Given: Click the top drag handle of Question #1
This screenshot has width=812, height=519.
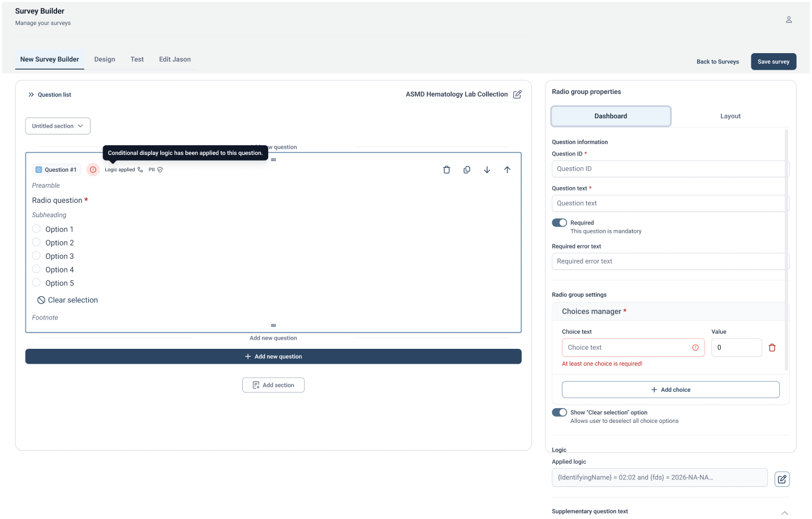Looking at the screenshot, I should (x=273, y=160).
